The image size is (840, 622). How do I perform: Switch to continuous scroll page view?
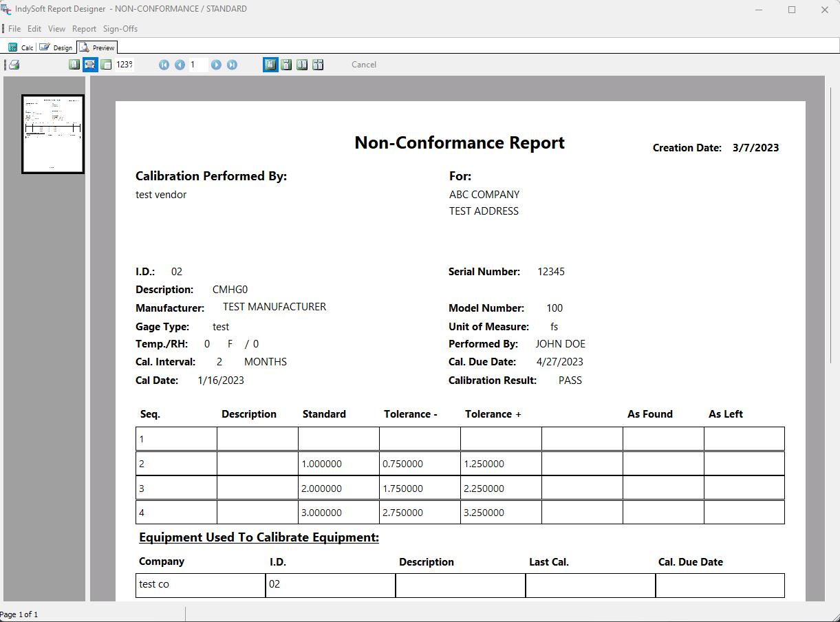point(286,65)
